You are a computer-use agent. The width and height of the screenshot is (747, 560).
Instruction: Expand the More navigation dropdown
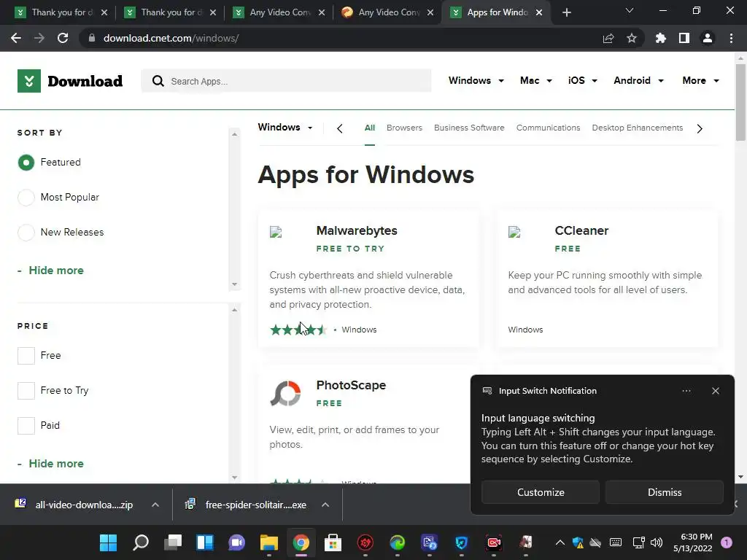click(x=700, y=80)
